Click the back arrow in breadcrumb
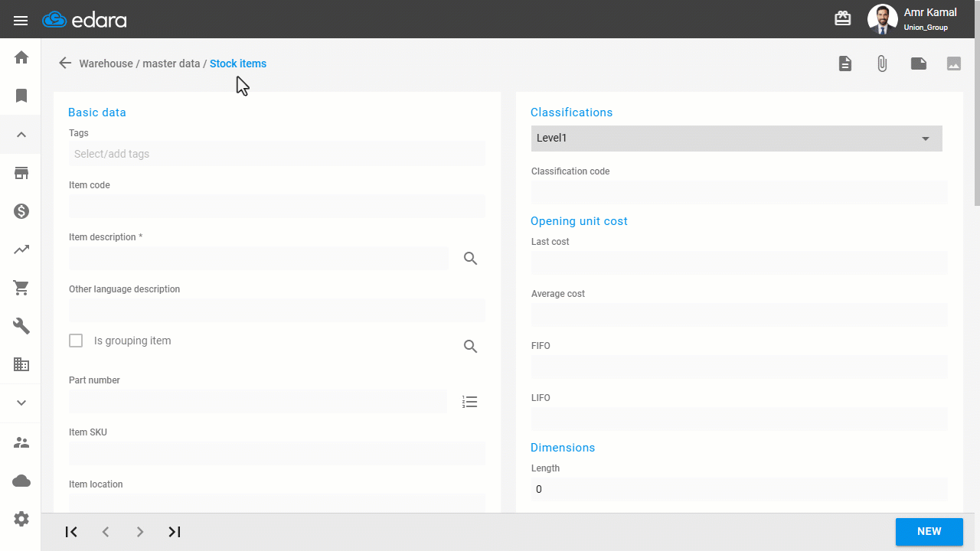980x551 pixels. coord(65,64)
